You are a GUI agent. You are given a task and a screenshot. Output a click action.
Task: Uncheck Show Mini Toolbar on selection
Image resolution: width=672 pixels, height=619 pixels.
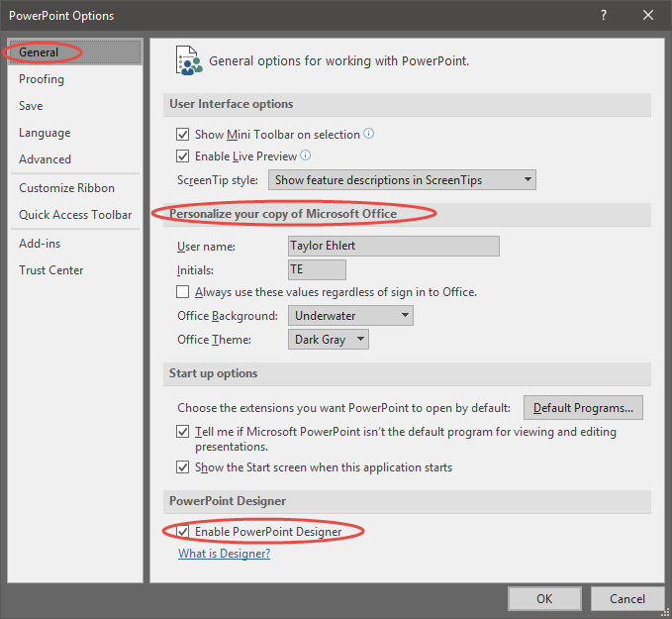coord(182,135)
